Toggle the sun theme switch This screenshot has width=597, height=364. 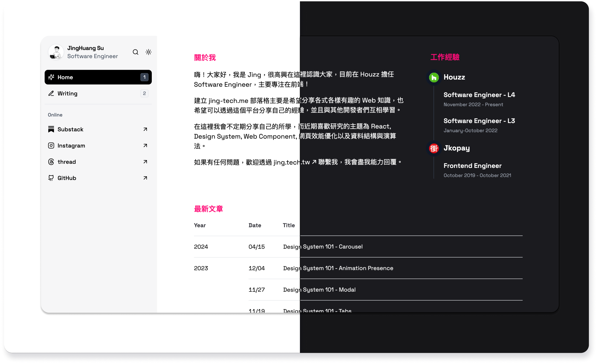[x=149, y=52]
